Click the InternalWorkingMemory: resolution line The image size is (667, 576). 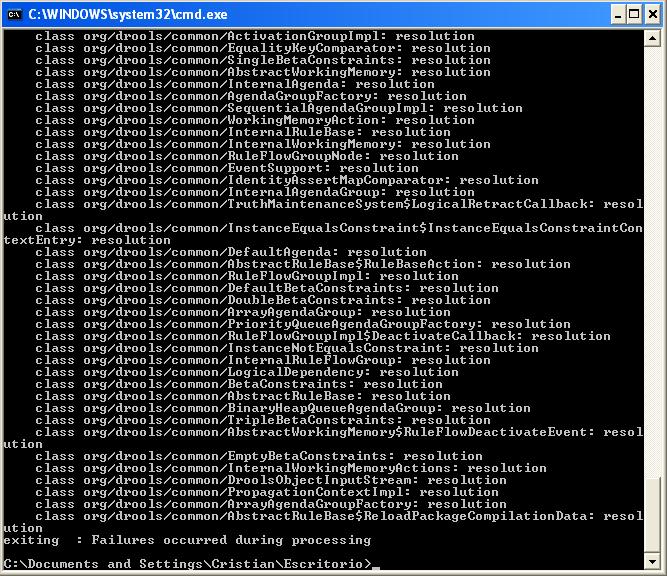[x=263, y=144]
